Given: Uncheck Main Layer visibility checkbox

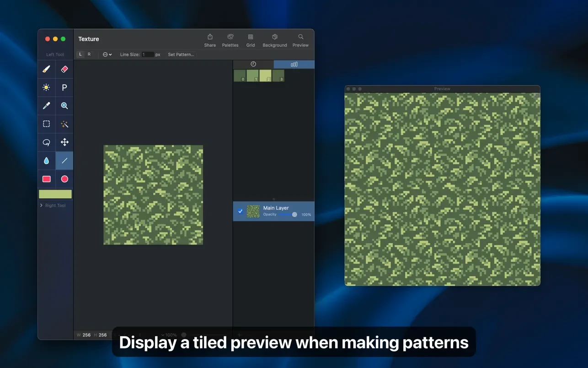Looking at the screenshot, I should pos(240,211).
